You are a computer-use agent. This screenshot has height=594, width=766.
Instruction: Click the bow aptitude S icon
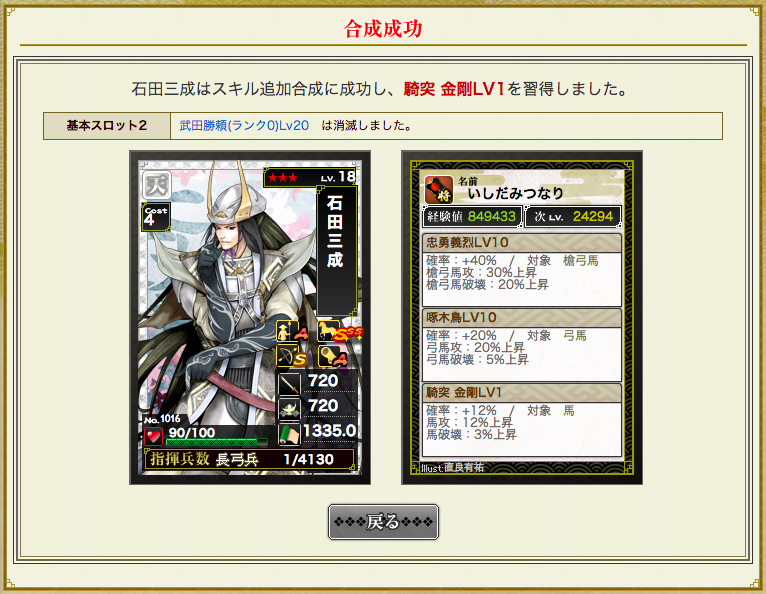tap(292, 356)
